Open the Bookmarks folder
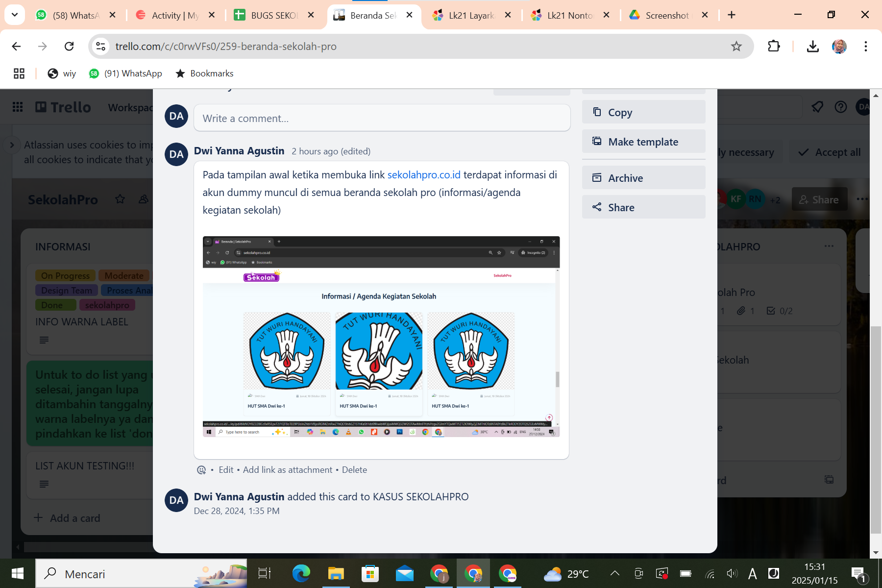This screenshot has height=588, width=882. (204, 73)
